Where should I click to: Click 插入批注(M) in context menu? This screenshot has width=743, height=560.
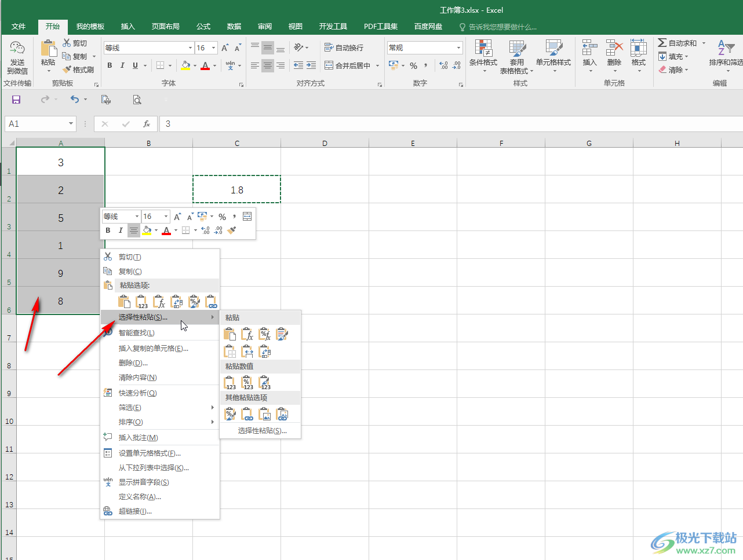tap(160, 438)
